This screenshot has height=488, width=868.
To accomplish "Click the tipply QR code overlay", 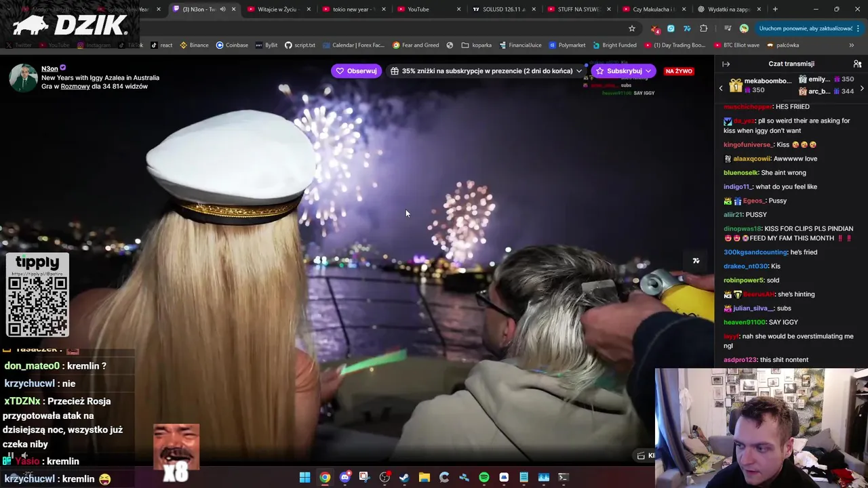I will tap(37, 295).
